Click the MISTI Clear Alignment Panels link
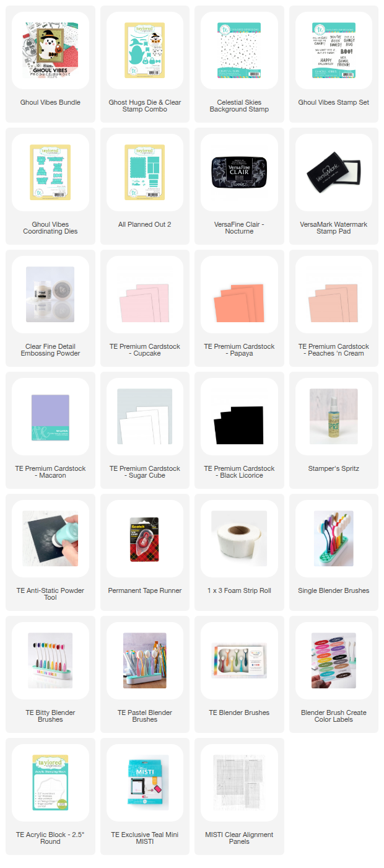The width and height of the screenshot is (384, 868). [x=239, y=838]
